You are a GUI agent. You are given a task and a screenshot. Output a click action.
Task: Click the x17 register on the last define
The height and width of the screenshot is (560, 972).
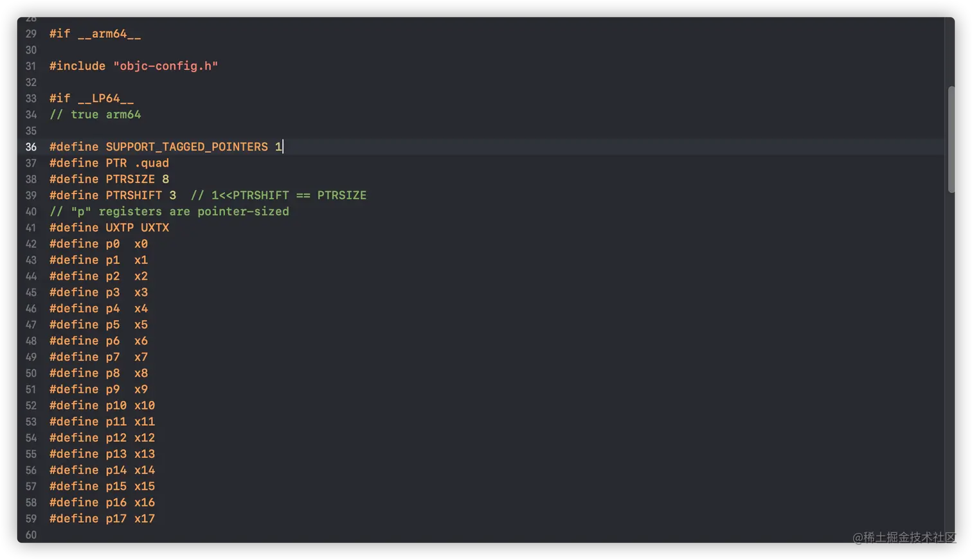pyautogui.click(x=145, y=519)
